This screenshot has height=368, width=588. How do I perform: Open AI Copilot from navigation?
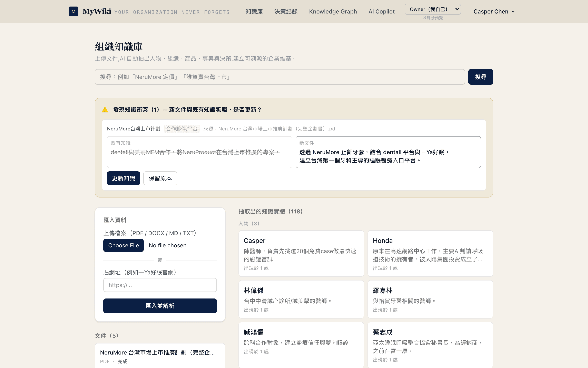tap(381, 11)
